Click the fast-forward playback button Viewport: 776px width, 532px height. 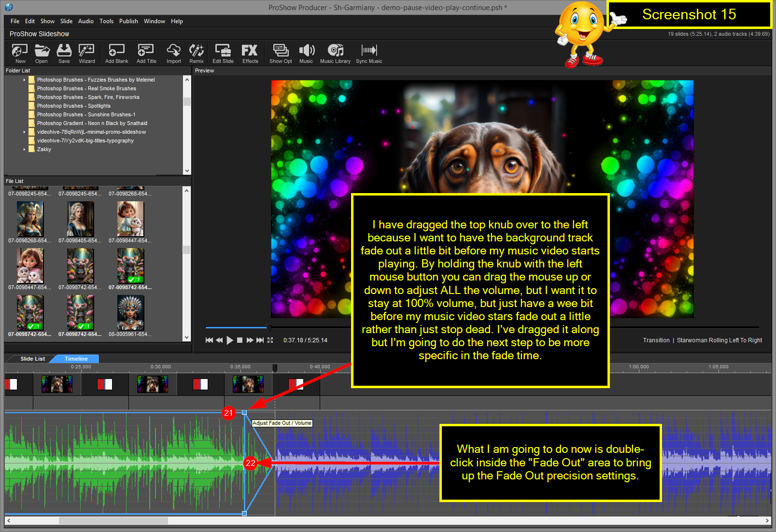[x=250, y=340]
